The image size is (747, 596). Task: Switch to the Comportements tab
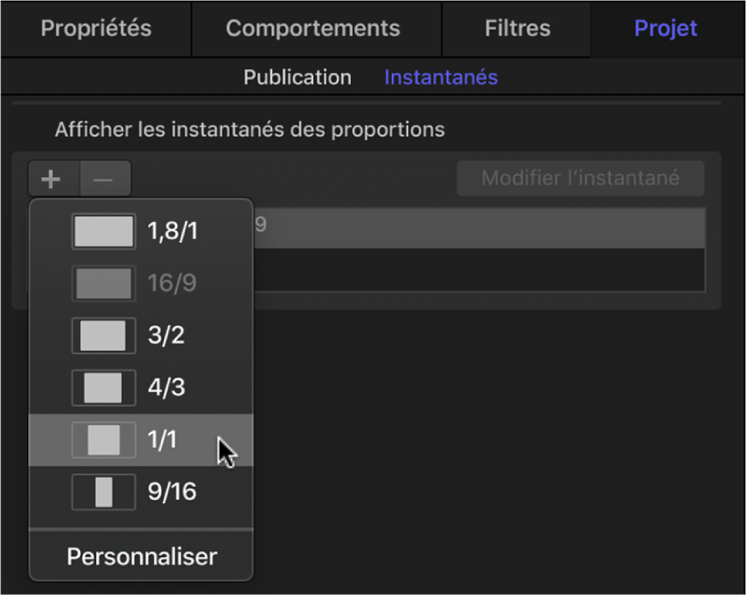312,28
